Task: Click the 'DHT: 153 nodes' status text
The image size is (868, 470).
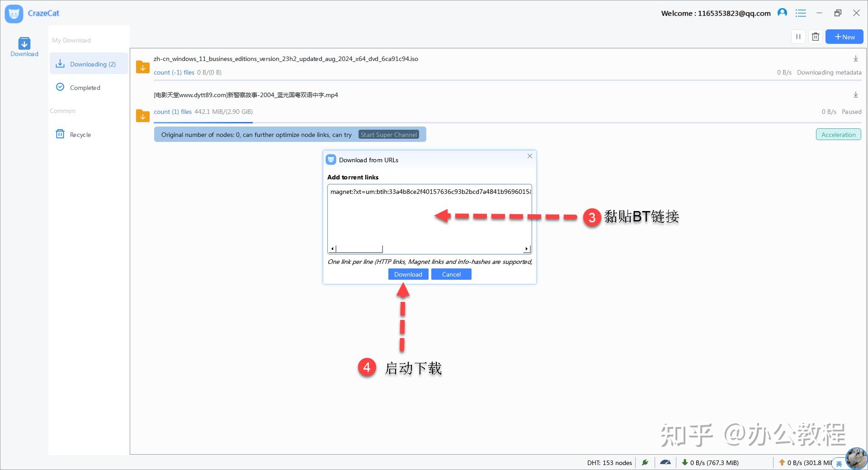Action: 609,463
